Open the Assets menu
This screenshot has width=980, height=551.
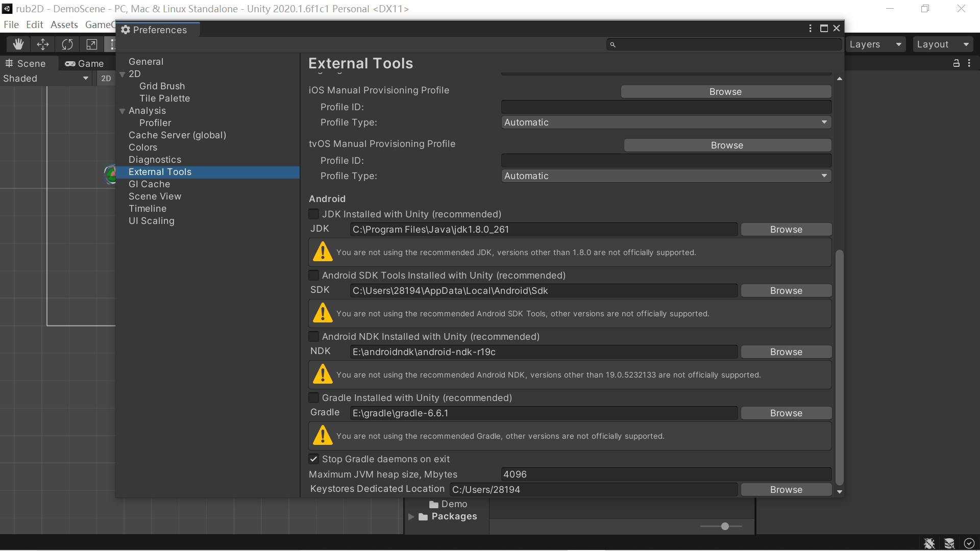[64, 24]
